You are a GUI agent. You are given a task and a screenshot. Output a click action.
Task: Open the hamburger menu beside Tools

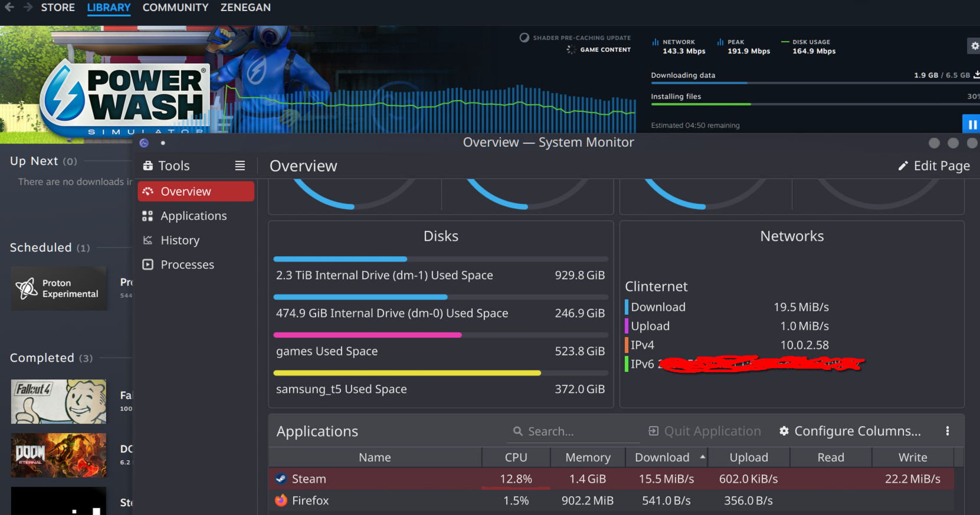(240, 166)
